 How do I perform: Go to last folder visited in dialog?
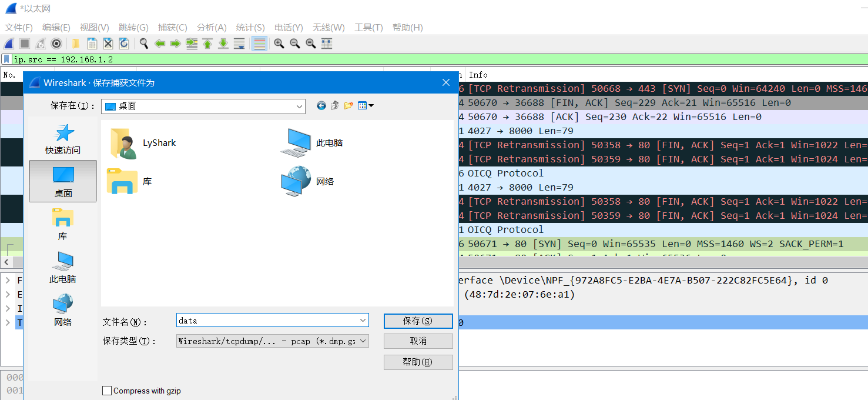pyautogui.click(x=321, y=106)
